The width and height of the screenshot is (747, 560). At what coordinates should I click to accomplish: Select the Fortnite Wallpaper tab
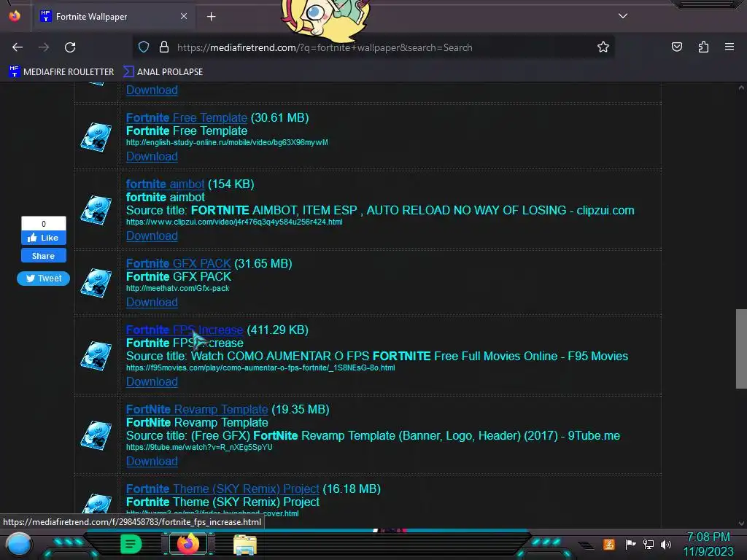(115, 17)
